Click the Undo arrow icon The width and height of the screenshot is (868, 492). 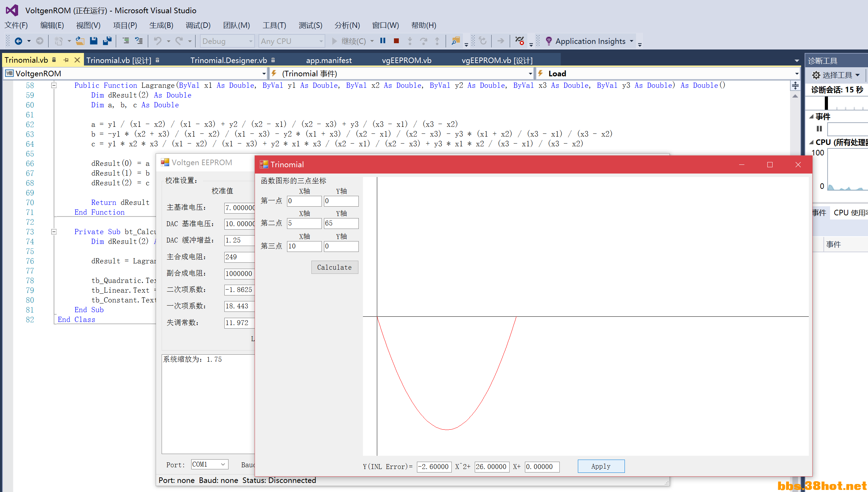click(158, 41)
